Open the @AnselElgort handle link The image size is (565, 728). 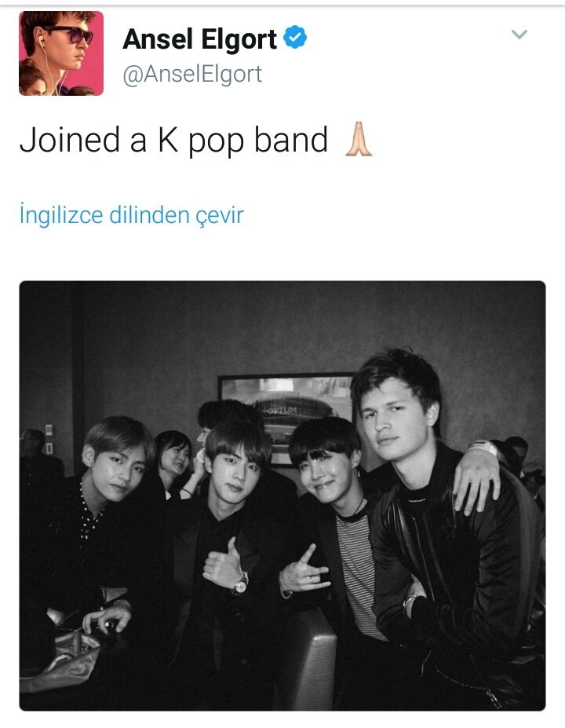tap(192, 75)
